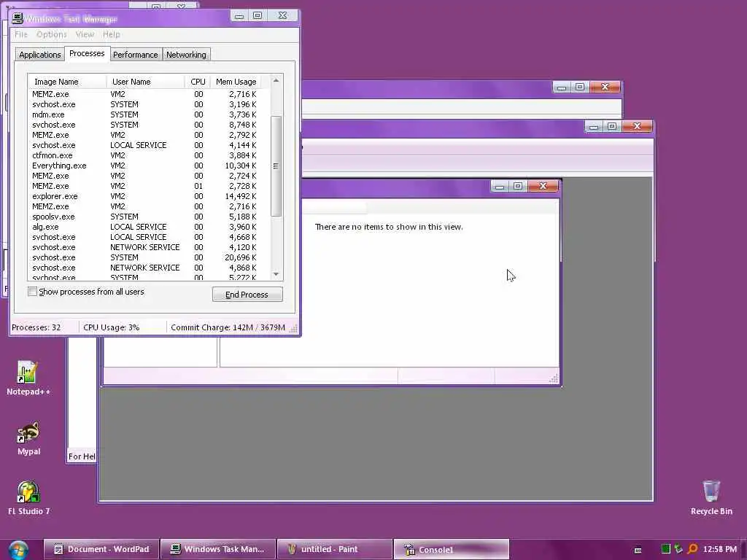
Task: Click the process list scrollbar thumb
Action: tap(276, 166)
